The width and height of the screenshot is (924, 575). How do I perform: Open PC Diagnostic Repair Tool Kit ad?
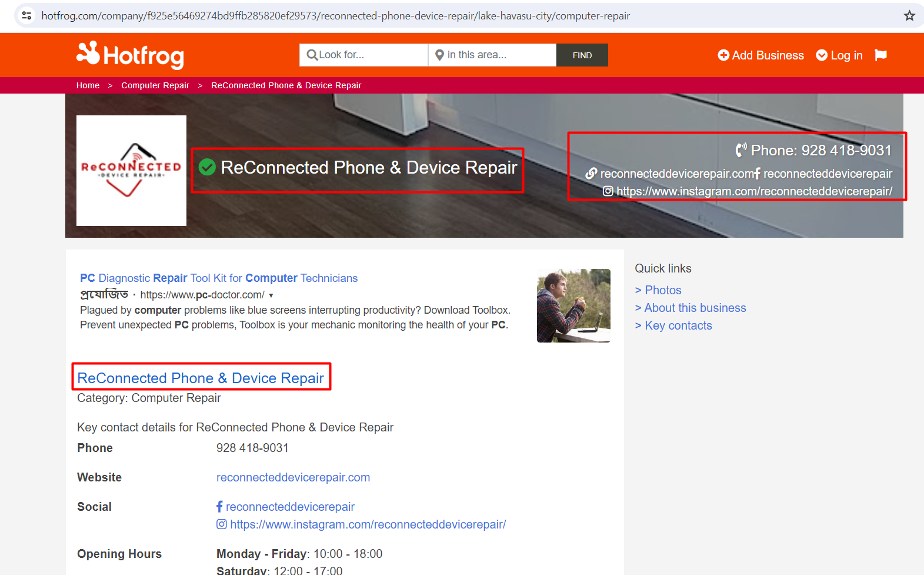219,278
